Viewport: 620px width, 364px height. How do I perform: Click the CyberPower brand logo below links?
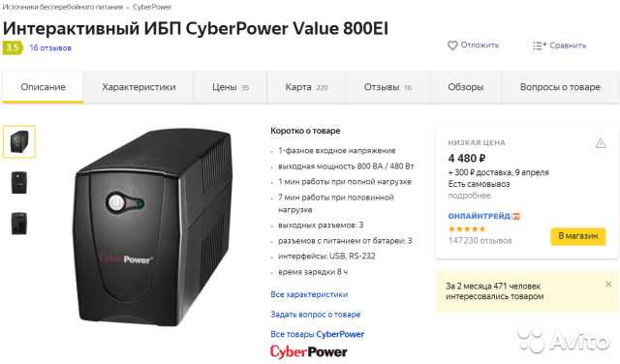click(308, 351)
